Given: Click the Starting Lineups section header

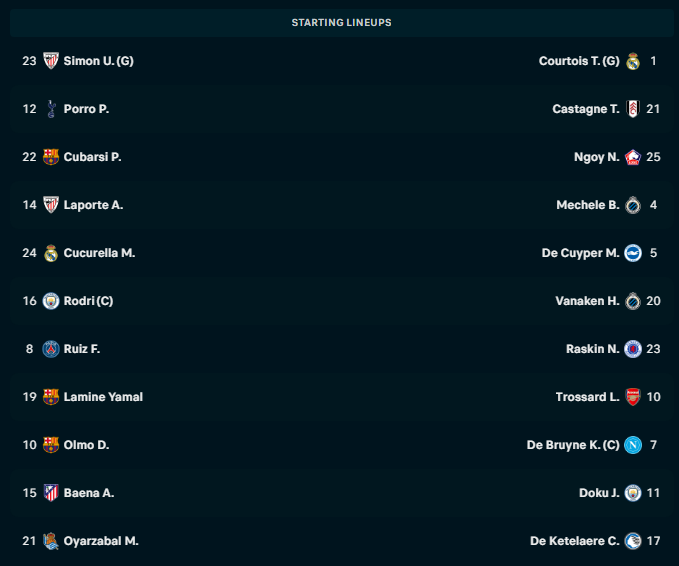Looking at the screenshot, I should pos(341,23).
